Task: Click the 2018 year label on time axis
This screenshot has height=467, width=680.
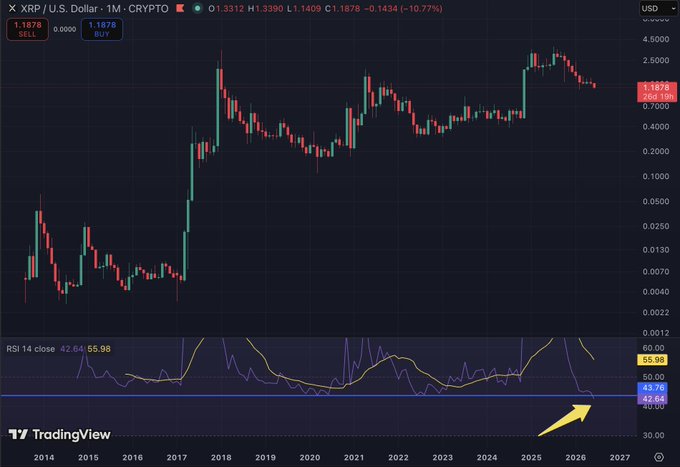Action: pos(221,457)
